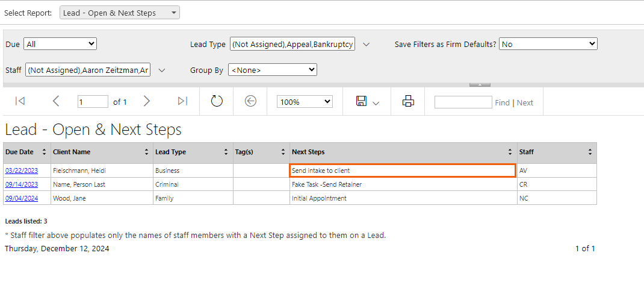Expand the Staff filter chevron
The height and width of the screenshot is (294, 644).
(162, 70)
